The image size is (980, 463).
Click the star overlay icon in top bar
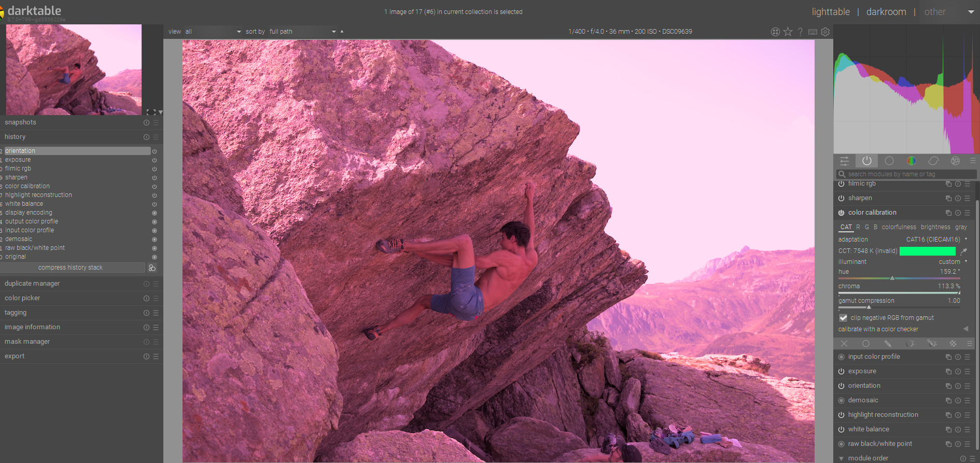tap(788, 32)
